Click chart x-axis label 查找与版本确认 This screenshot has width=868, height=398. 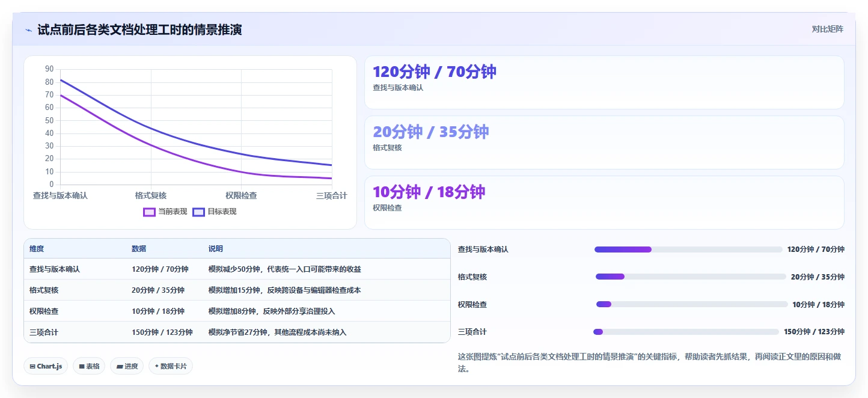(x=60, y=195)
